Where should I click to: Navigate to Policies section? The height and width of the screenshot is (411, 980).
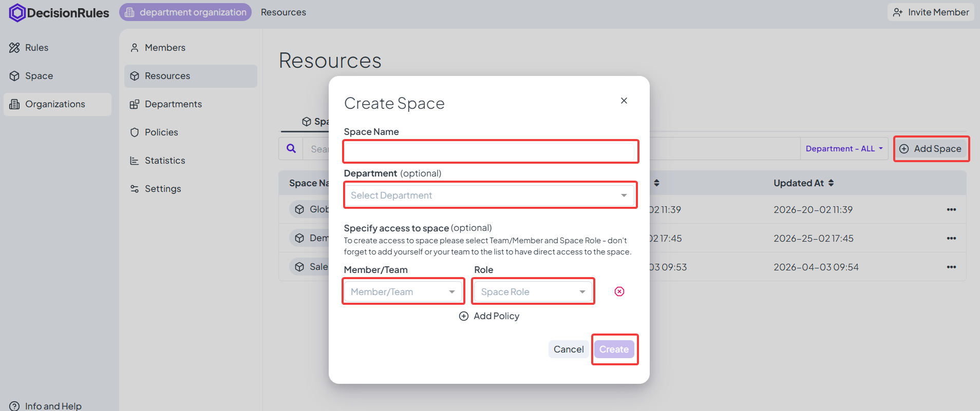click(x=161, y=132)
